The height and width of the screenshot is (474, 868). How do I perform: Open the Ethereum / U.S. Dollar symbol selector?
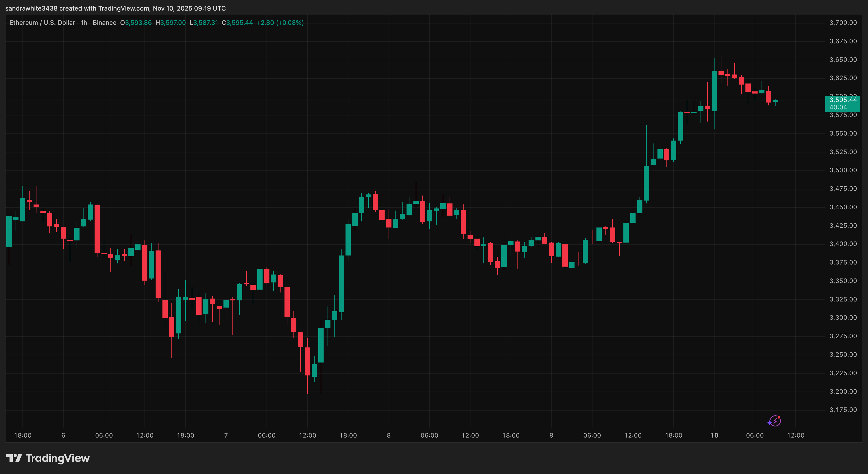42,22
